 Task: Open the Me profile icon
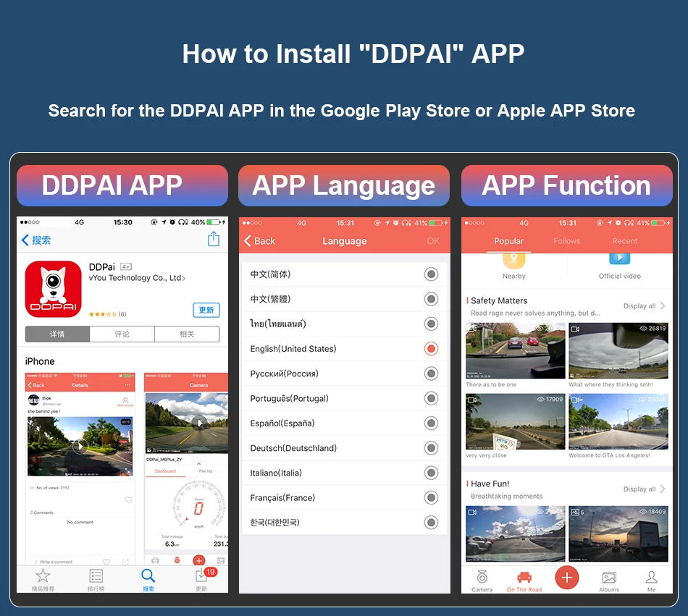651,577
